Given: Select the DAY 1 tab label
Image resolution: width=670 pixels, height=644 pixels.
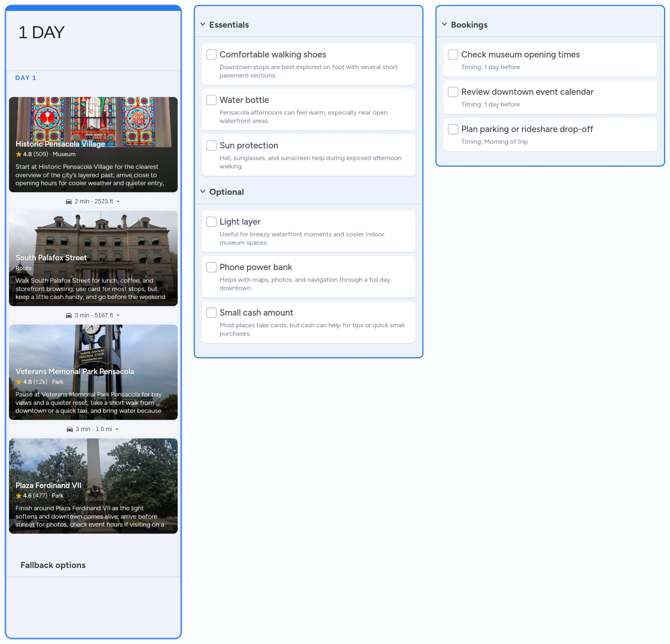Looking at the screenshot, I should click(26, 78).
